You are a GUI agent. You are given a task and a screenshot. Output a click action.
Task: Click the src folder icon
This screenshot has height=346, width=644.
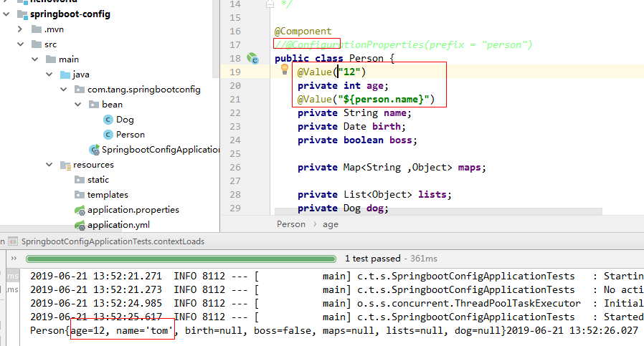[x=37, y=44]
